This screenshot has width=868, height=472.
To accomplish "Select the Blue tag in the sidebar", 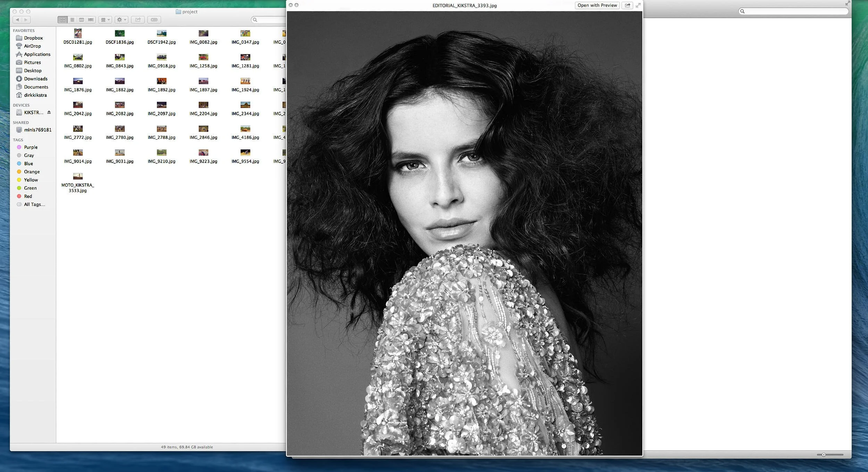I will (x=28, y=163).
